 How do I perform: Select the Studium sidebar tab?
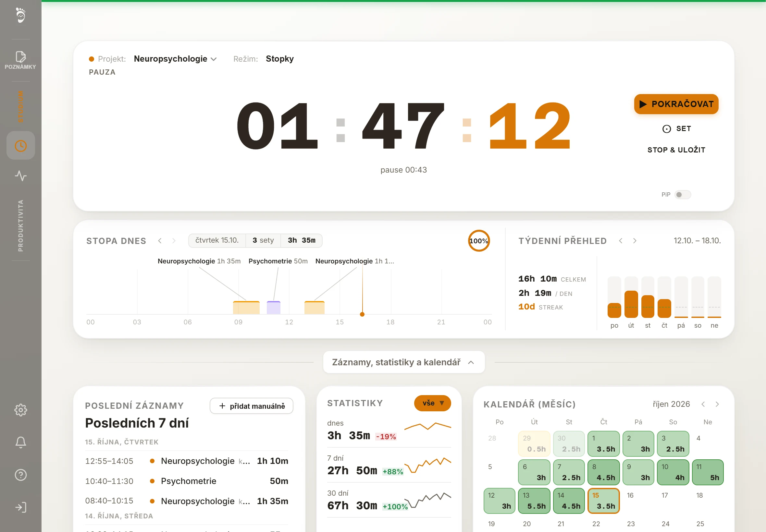21,106
